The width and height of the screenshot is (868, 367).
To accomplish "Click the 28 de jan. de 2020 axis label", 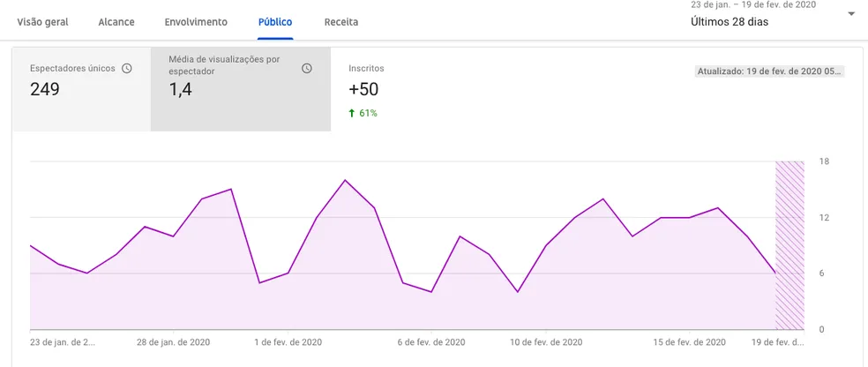I will (x=175, y=342).
